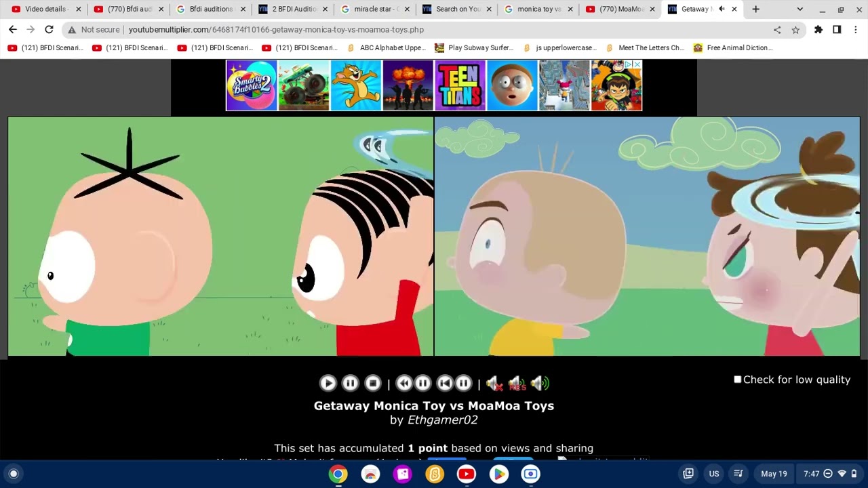868x488 pixels.
Task: Open the Smarty Bubbles 2 ad thumbnail
Action: pyautogui.click(x=252, y=85)
